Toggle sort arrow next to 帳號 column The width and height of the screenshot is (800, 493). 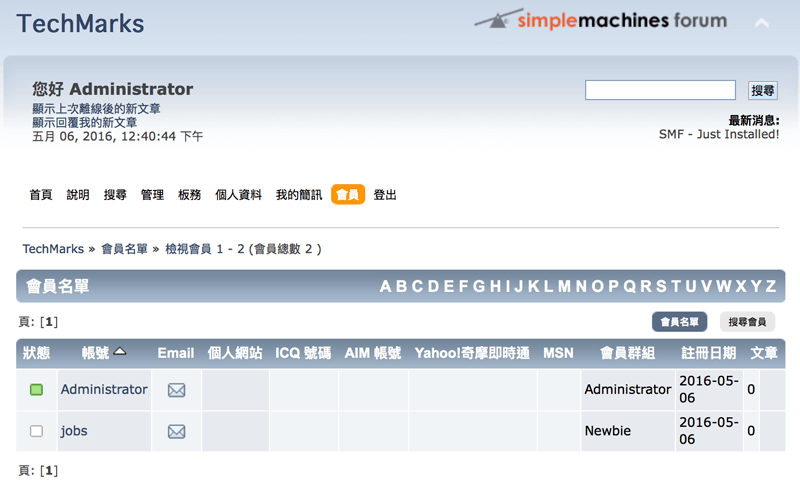pos(120,351)
